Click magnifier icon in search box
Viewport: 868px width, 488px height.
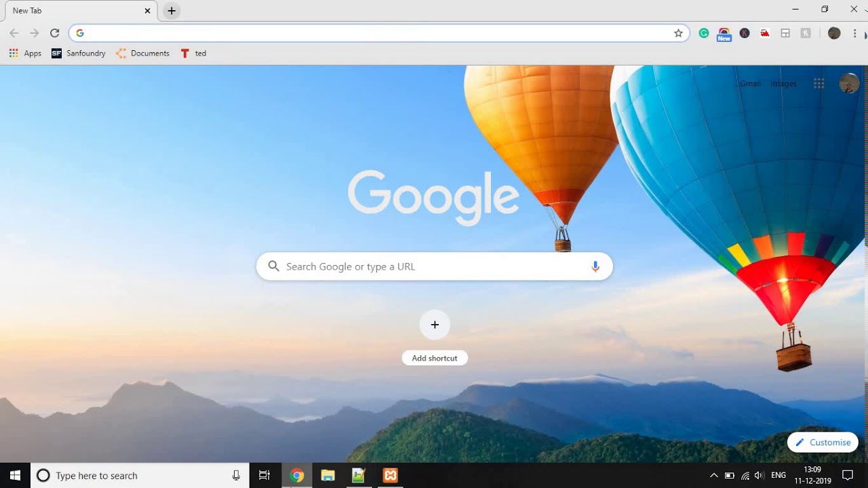[273, 266]
